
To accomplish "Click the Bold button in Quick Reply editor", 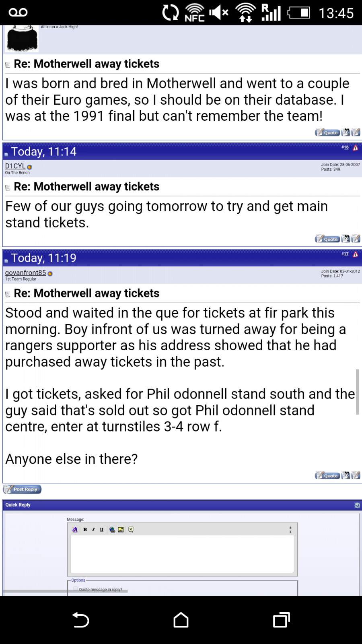I will point(85,530).
